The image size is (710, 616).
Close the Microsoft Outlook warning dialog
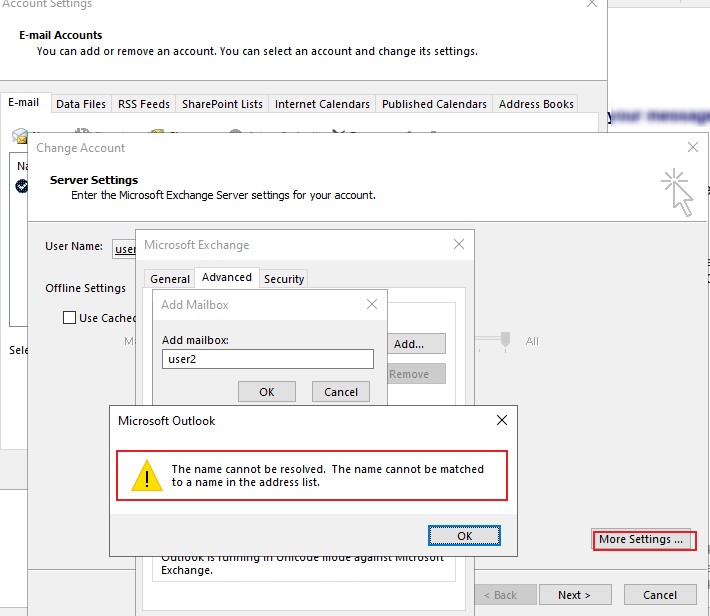pyautogui.click(x=502, y=420)
